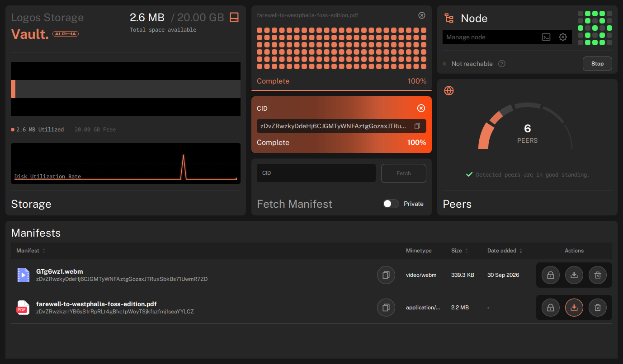This screenshot has height=364, width=623.
Task: Delete the farewell-to-westphalia pdf manifest
Action: [x=598, y=308]
